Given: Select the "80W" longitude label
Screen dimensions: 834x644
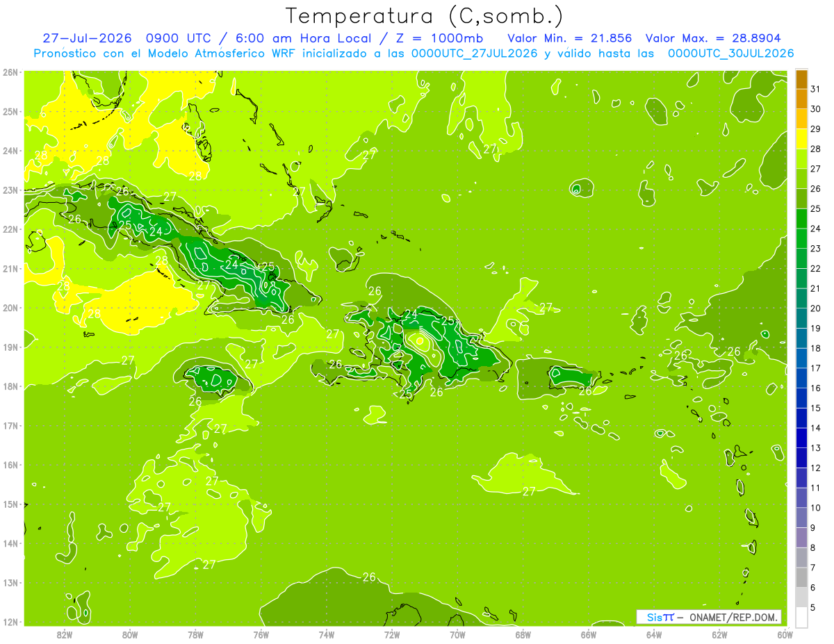Looking at the screenshot, I should (x=130, y=634).
